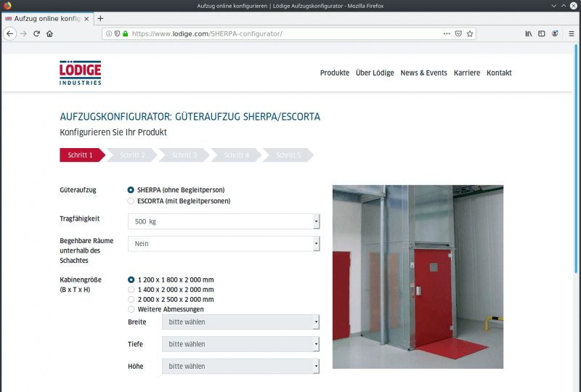Click the freight elevator product photo
Viewport: 581px width, 392px height.
tap(418, 277)
